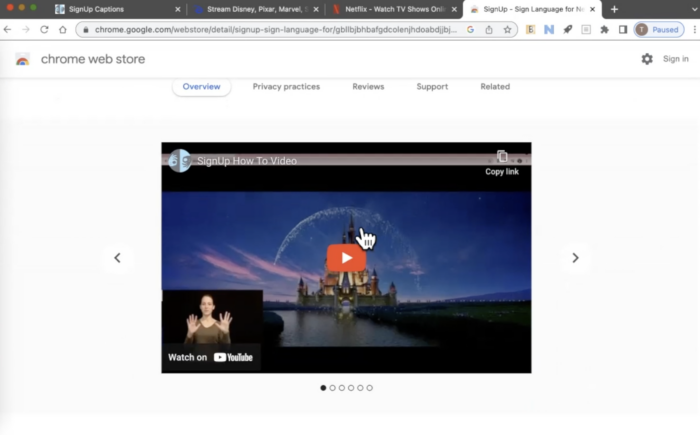
Task: Click the address bar URL
Action: pos(275,29)
